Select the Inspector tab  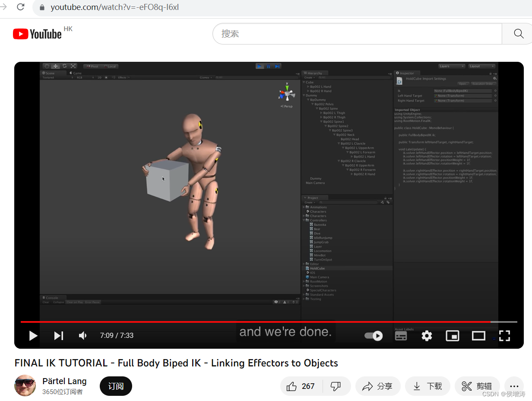pos(407,73)
